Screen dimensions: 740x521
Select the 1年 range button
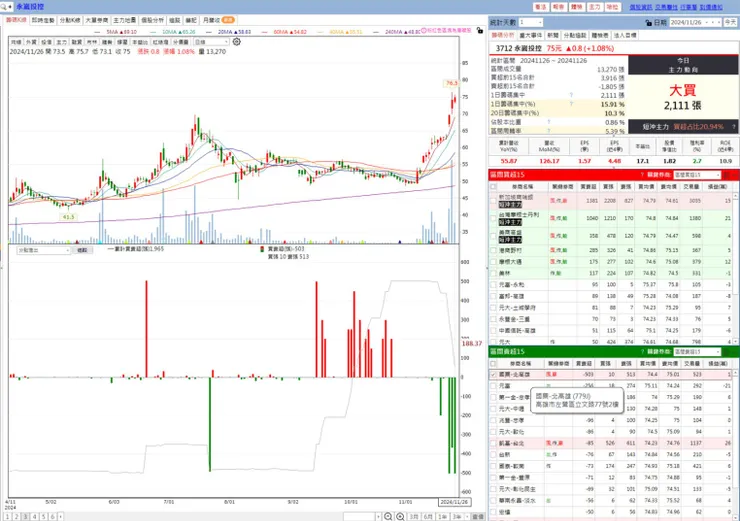tap(442, 517)
